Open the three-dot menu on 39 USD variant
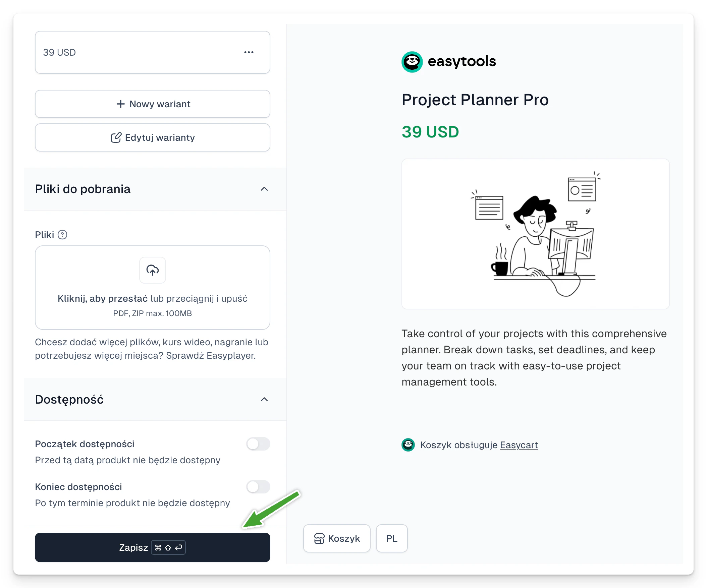The image size is (707, 588). click(249, 53)
